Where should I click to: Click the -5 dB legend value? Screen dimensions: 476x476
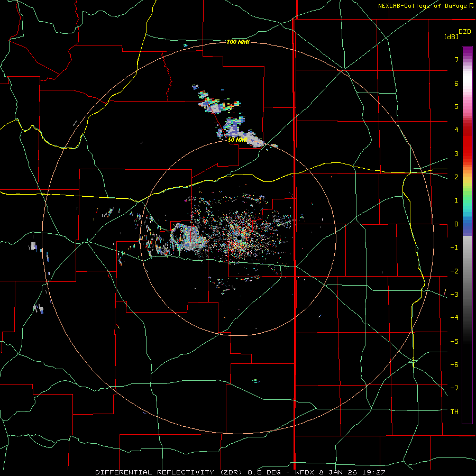pyautogui.click(x=454, y=342)
